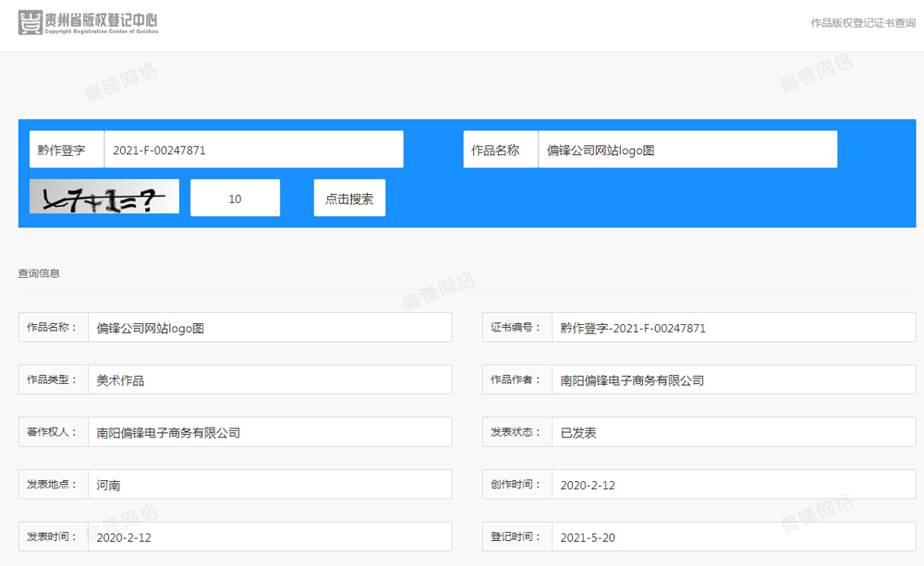Click the registration number field 2021-F-00247871
Image resolution: width=924 pixels, height=566 pixels.
click(x=254, y=150)
